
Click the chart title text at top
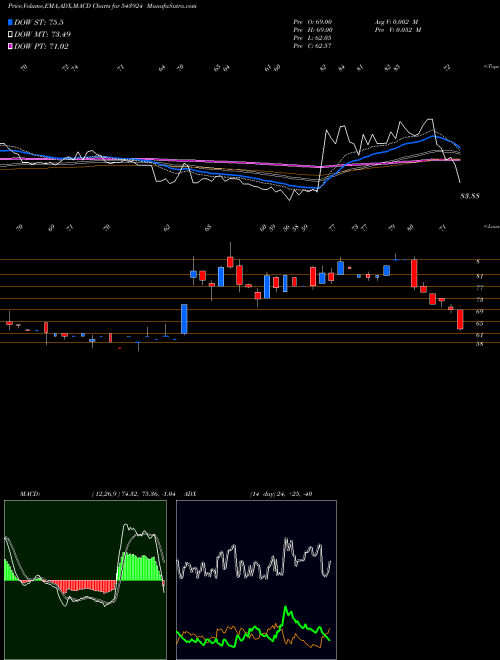pos(102,6)
